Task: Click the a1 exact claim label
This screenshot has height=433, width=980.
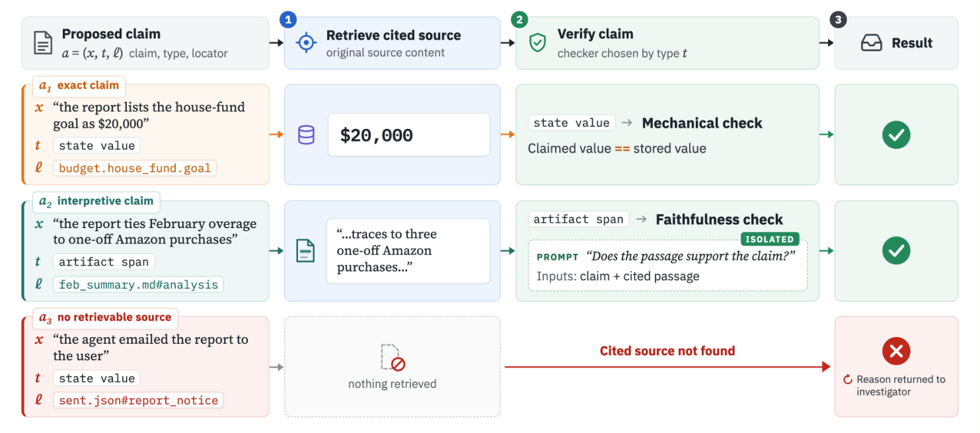Action: pos(79,85)
